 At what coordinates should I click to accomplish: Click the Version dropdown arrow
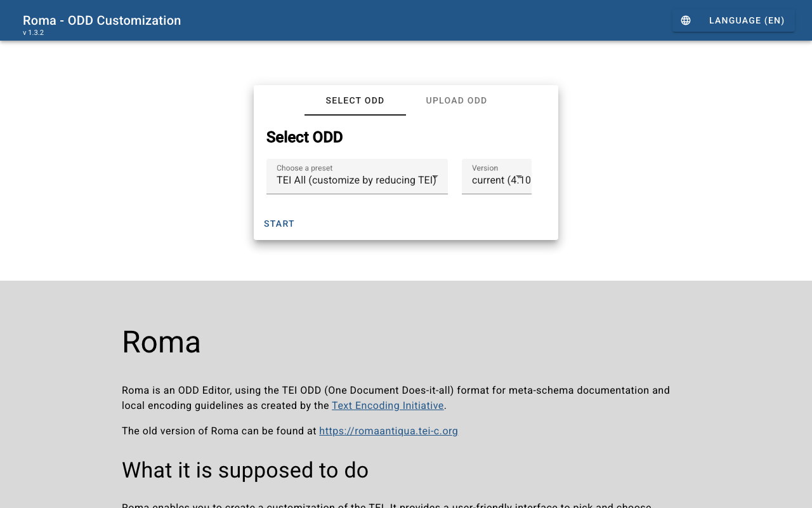[519, 177]
